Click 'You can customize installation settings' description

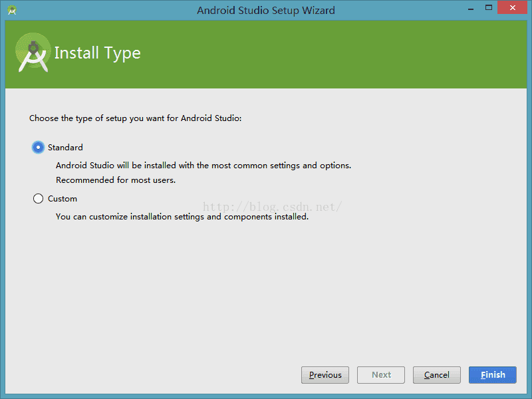click(x=182, y=217)
